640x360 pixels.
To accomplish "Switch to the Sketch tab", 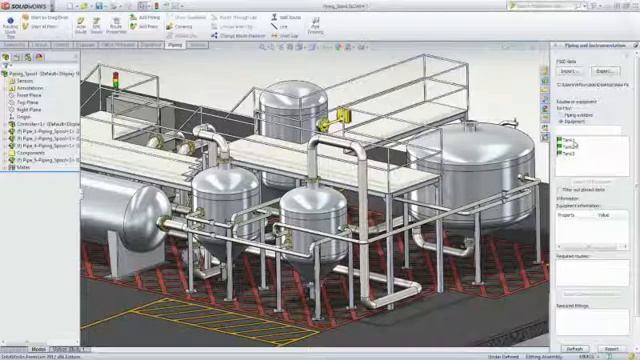I will [x=62, y=45].
